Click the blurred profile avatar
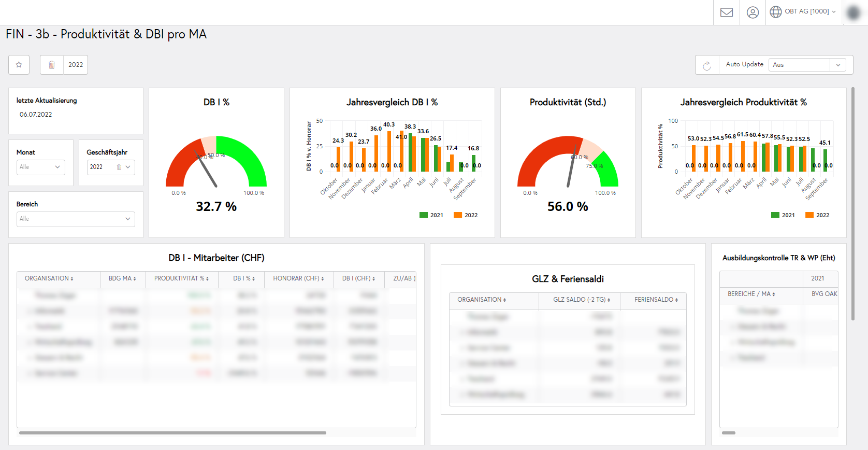Screen dimensions: 868x450 (853, 12)
